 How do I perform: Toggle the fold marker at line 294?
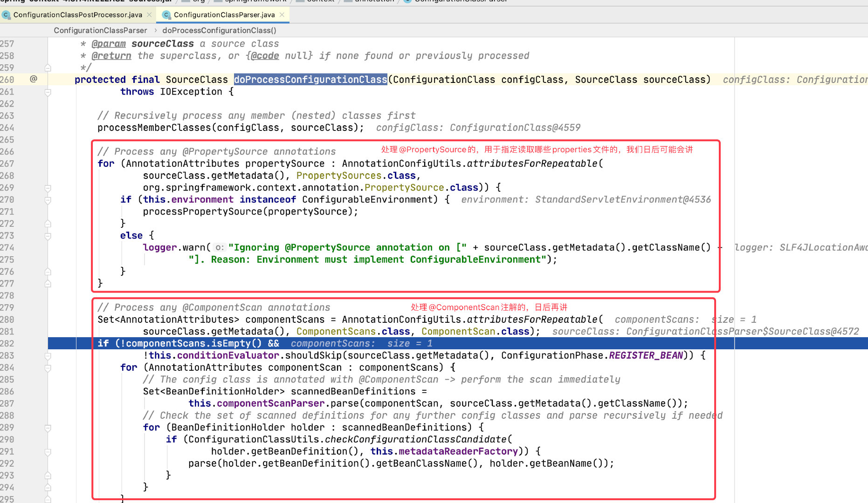pyautogui.click(x=48, y=488)
